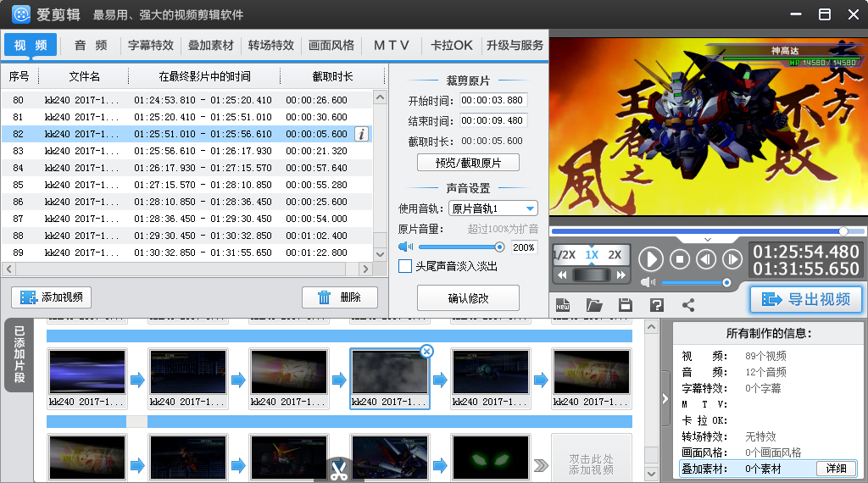This screenshot has width=868, height=483.
Task: Click the 200% volume value box
Action: coord(524,247)
